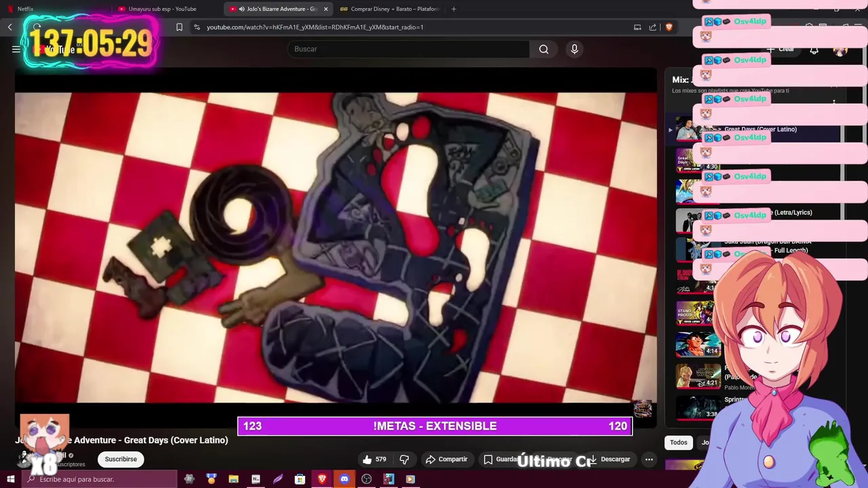This screenshot has height=488, width=868.
Task: Open the YouTube hamburger guide menu
Action: pos(16,49)
